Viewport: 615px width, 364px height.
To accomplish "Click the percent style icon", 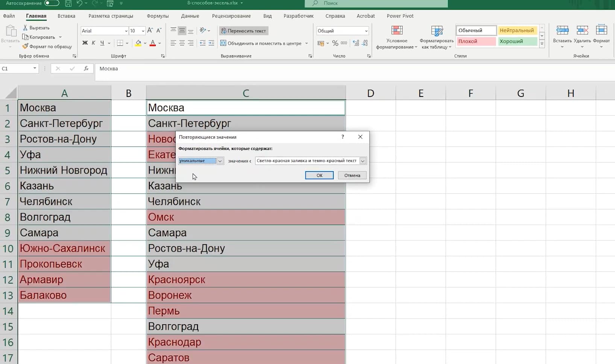I will pyautogui.click(x=335, y=43).
